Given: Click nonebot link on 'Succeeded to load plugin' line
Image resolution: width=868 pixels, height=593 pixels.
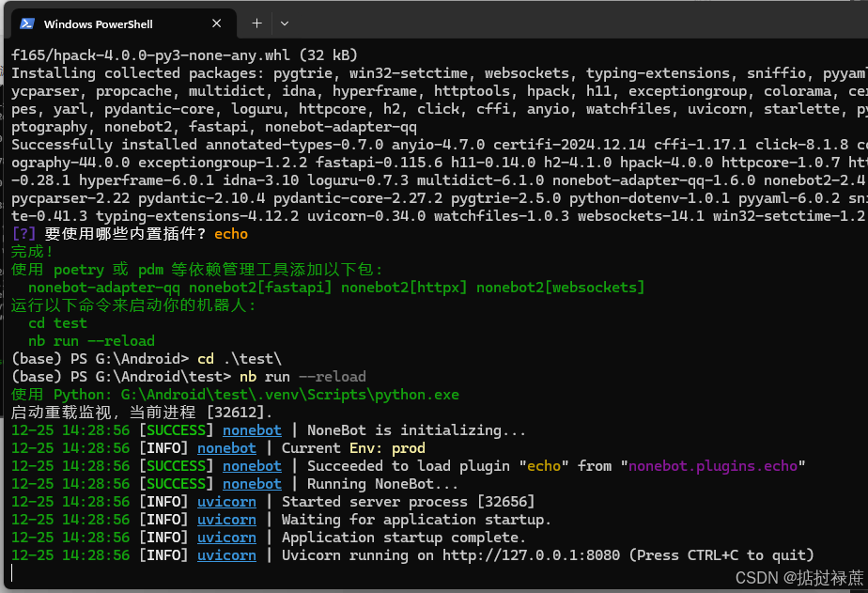Looking at the screenshot, I should coord(252,465).
